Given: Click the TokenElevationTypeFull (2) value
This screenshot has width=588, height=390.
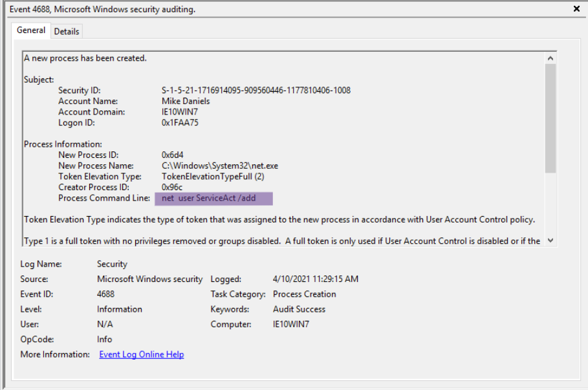Looking at the screenshot, I should coord(213,177).
